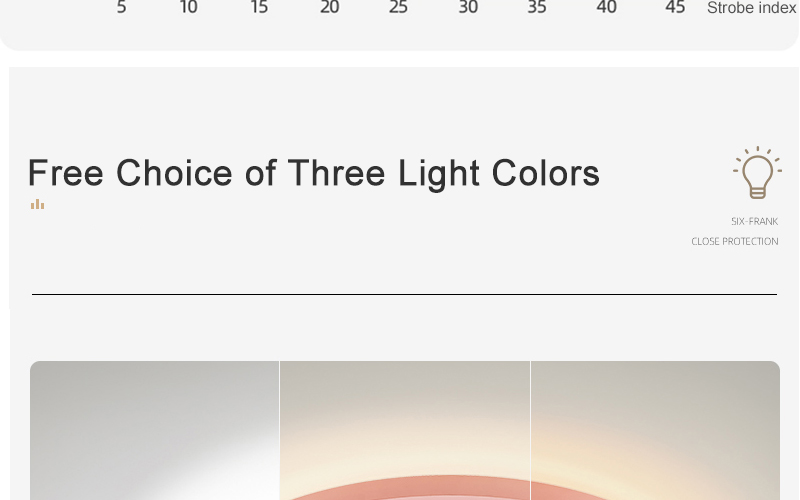This screenshot has width=800, height=500.
Task: Select the 40 mark on strobe scale
Action: tap(606, 7)
